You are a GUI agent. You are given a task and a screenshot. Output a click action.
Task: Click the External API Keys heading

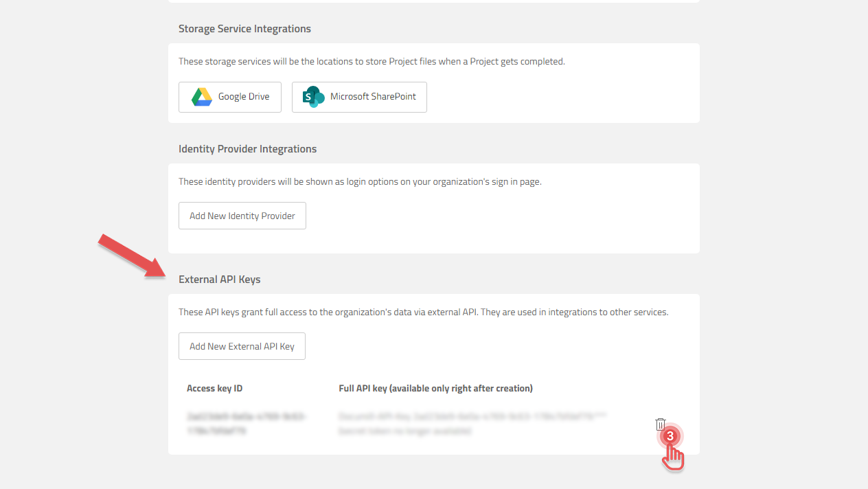click(x=219, y=280)
